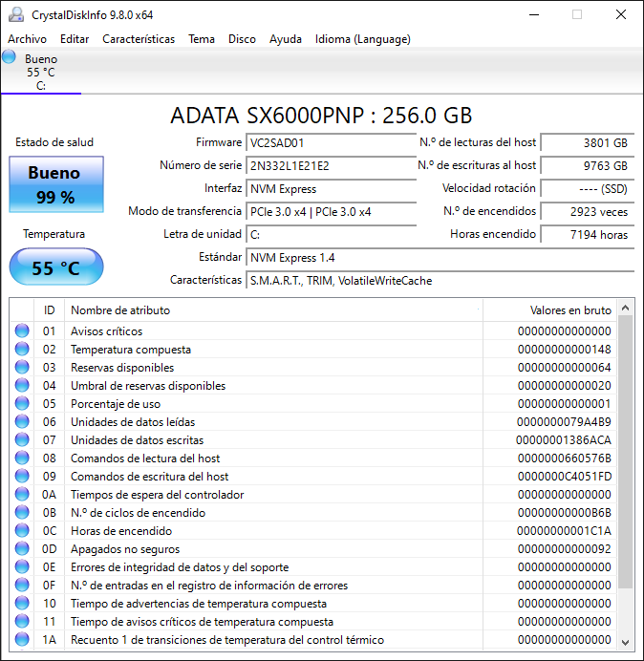Click the 55 °C temperature button
The image size is (644, 661).
pyautogui.click(x=55, y=267)
